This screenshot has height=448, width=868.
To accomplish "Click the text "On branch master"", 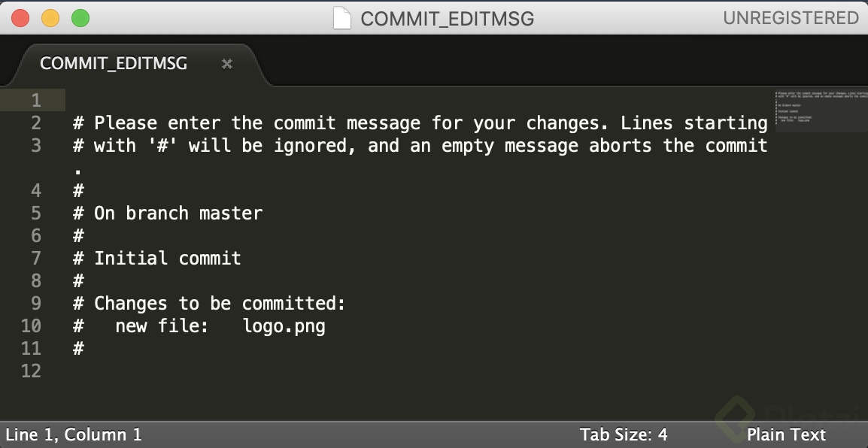I will [178, 213].
